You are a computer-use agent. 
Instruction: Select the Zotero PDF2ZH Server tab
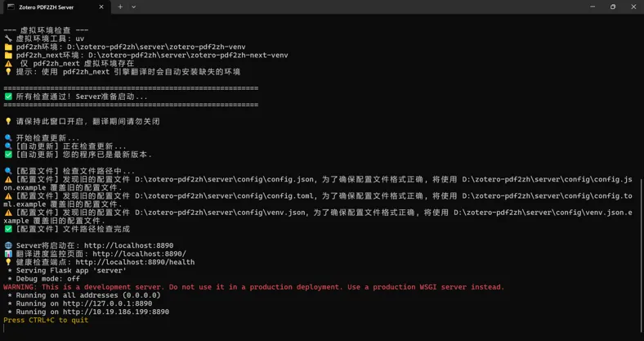click(x=56, y=7)
